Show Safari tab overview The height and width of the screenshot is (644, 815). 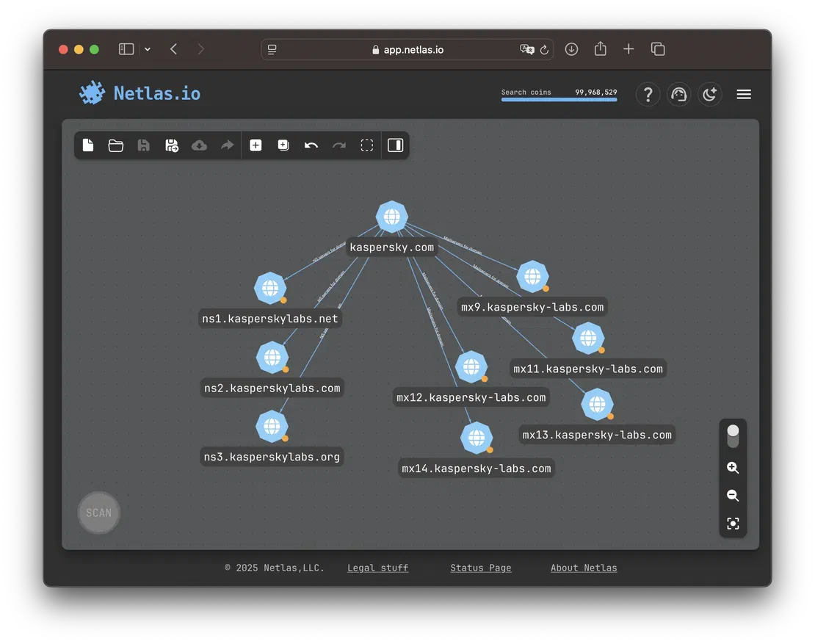[x=658, y=49]
